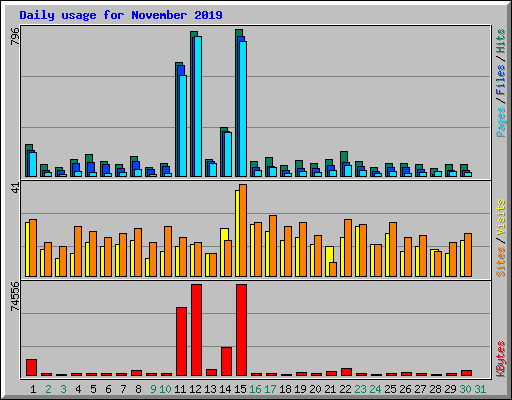
Task: Click the cyan Pages bar for day 11
Action: coord(183,126)
